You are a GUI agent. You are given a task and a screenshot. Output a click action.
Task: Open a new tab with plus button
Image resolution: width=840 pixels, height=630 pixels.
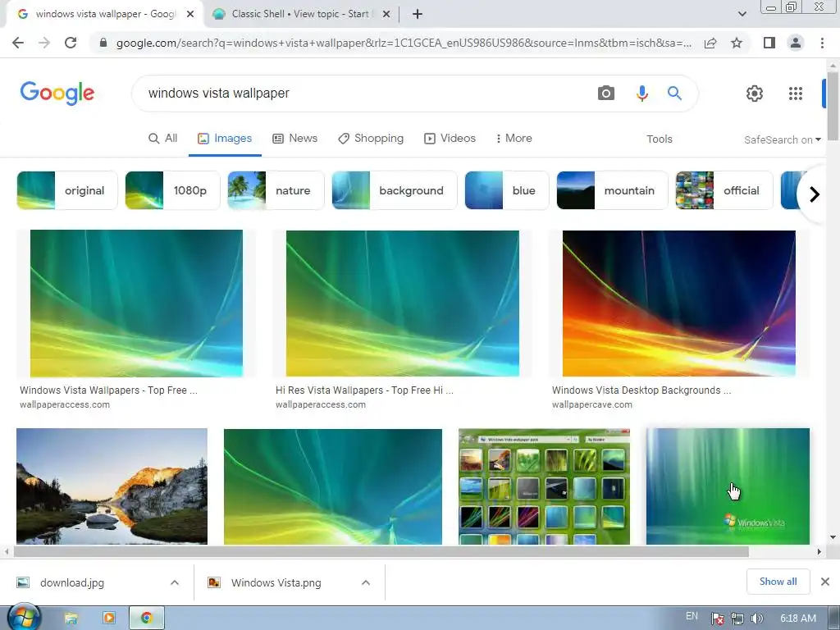(x=418, y=14)
